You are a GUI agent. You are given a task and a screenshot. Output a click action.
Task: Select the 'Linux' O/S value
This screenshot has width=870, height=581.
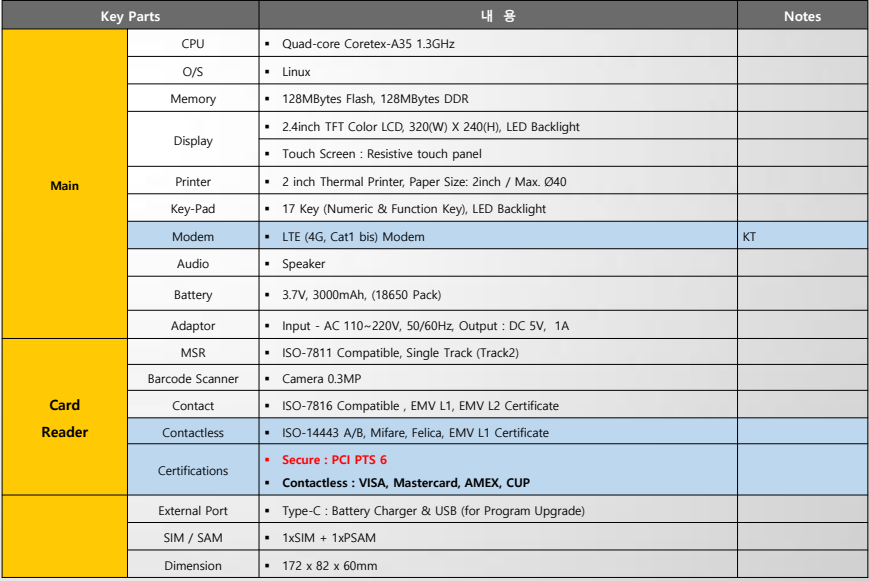[296, 72]
